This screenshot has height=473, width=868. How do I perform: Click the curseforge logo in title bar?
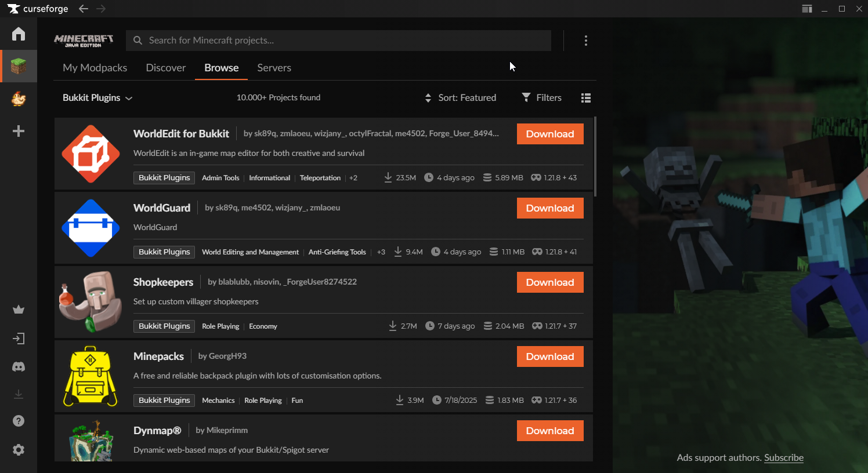(38, 9)
